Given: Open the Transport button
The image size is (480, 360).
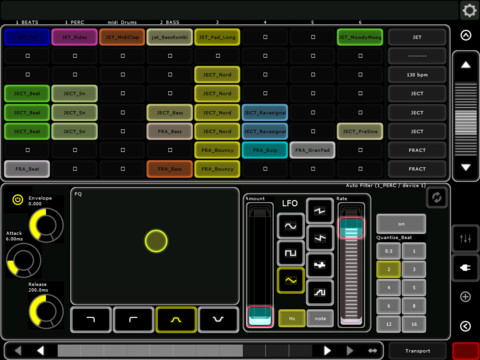Looking at the screenshot, I should pyautogui.click(x=417, y=351).
